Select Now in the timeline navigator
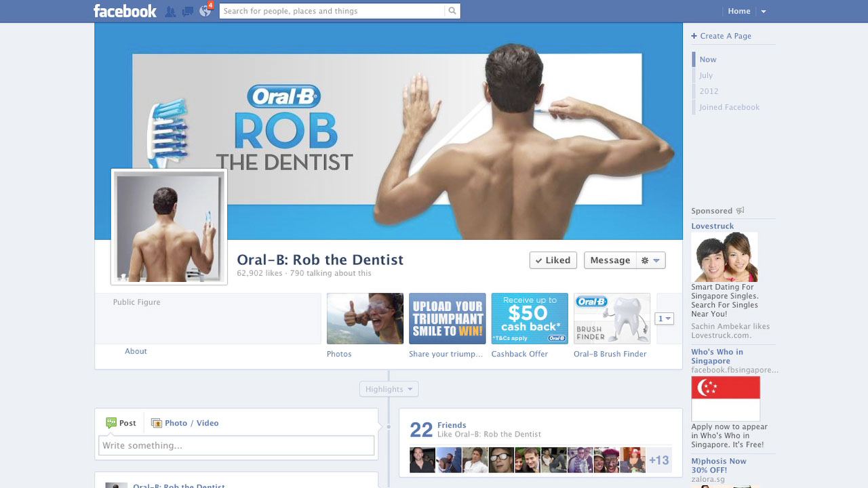 708,60
